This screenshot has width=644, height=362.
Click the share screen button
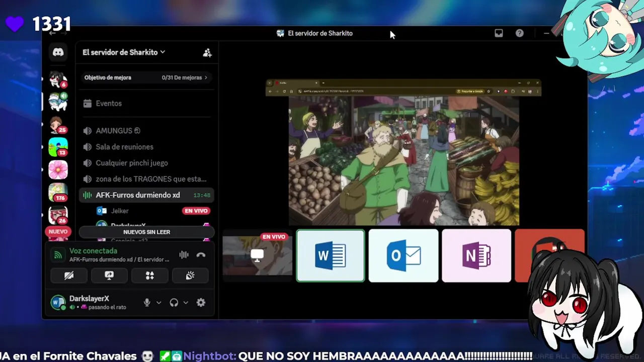click(109, 276)
